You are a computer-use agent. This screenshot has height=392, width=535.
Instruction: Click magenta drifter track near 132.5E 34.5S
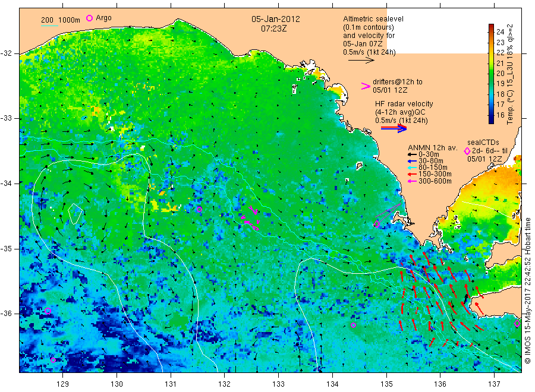tap(251, 218)
